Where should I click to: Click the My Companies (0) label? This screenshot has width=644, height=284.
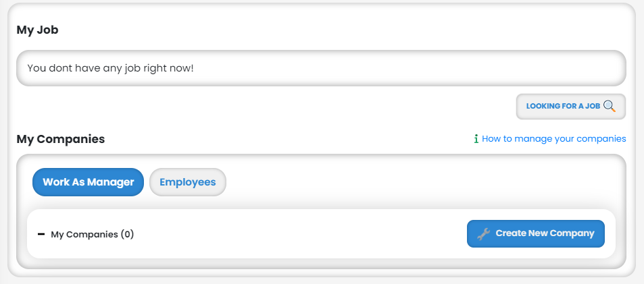pyautogui.click(x=92, y=235)
